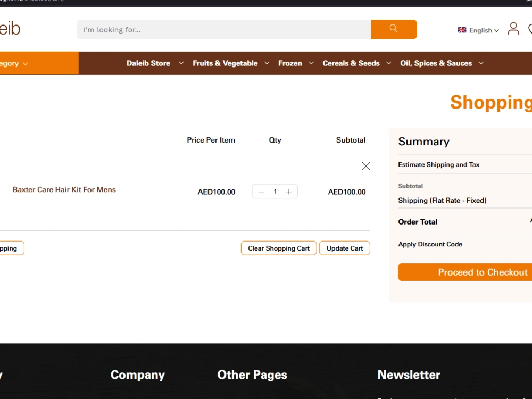Expand the Cereals & Seeds chevron
This screenshot has width=532, height=399.
pos(389,63)
